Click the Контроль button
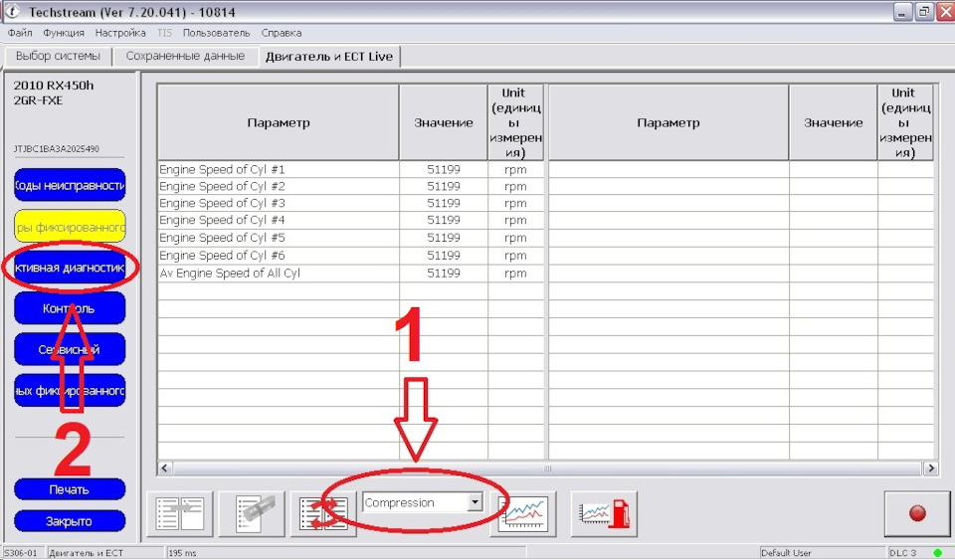 point(70,308)
